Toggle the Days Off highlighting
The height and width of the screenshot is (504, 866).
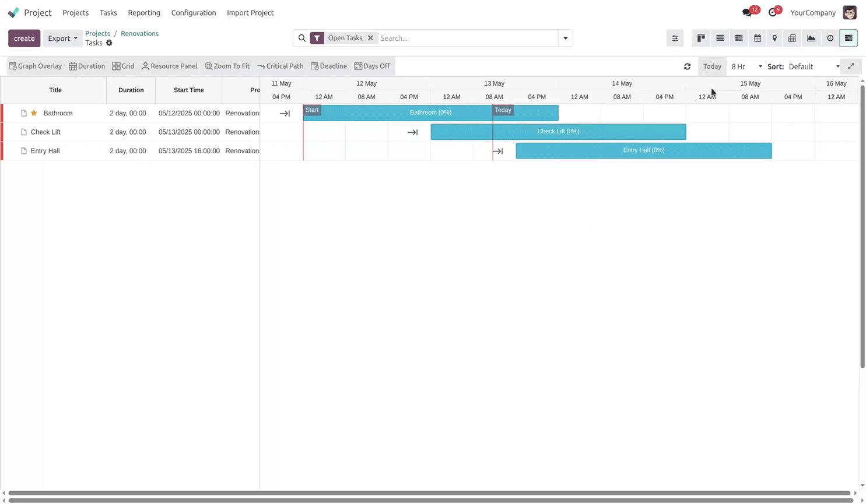[x=372, y=66]
